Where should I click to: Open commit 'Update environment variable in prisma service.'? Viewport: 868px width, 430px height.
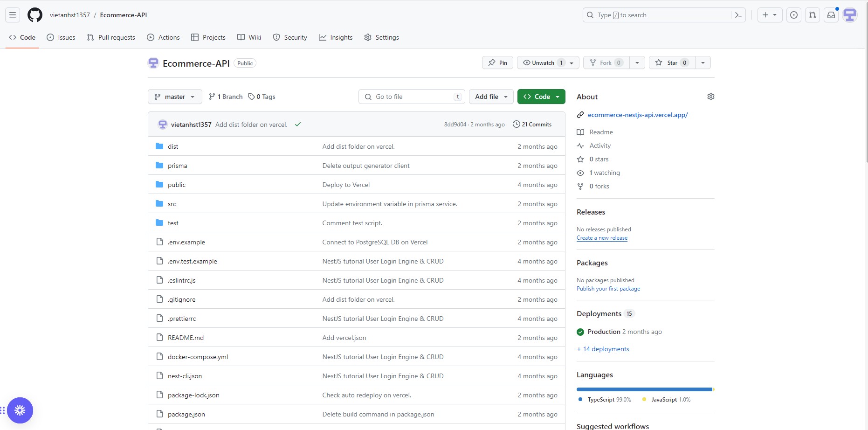(390, 204)
